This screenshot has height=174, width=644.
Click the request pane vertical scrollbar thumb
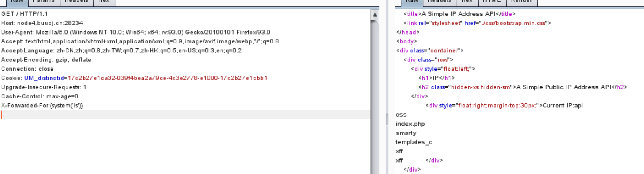[375, 96]
